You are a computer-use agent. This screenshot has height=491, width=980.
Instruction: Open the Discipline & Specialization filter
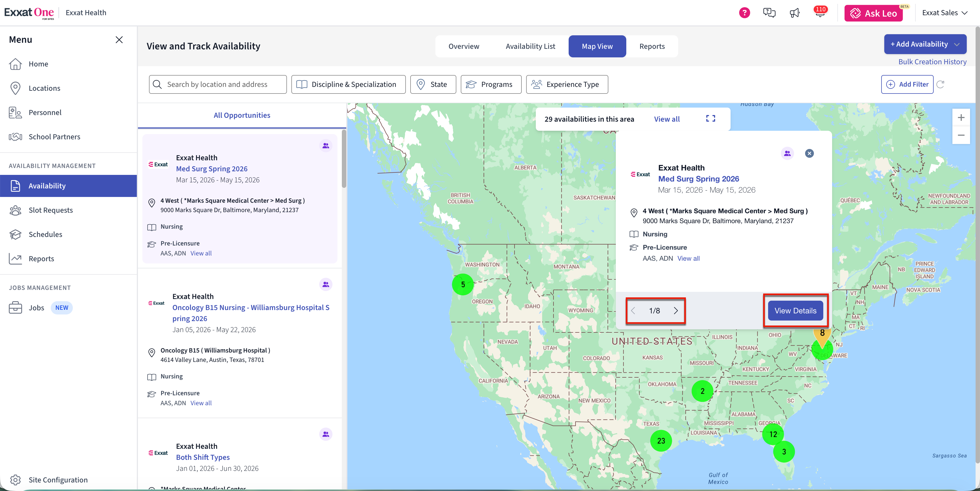[348, 84]
